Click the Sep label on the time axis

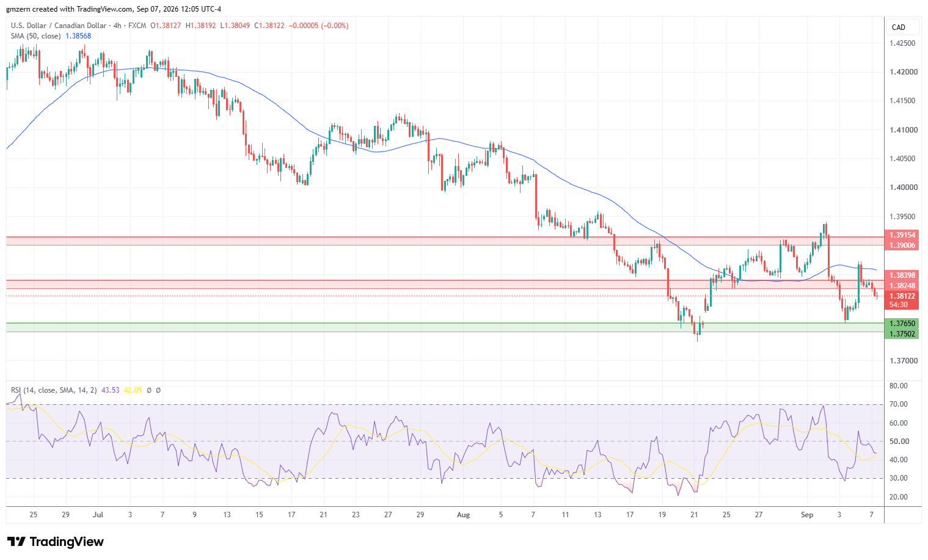coord(807,515)
